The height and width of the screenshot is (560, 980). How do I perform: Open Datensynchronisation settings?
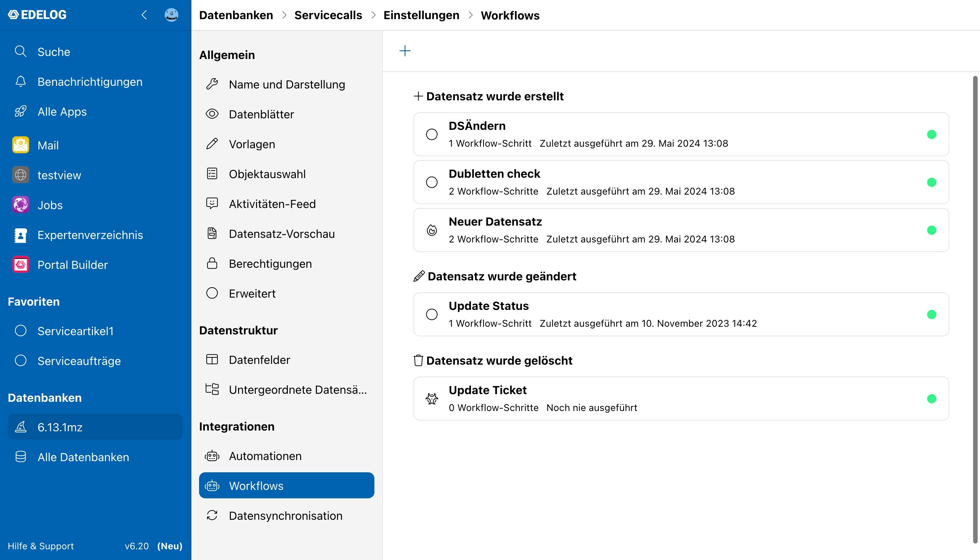point(286,516)
